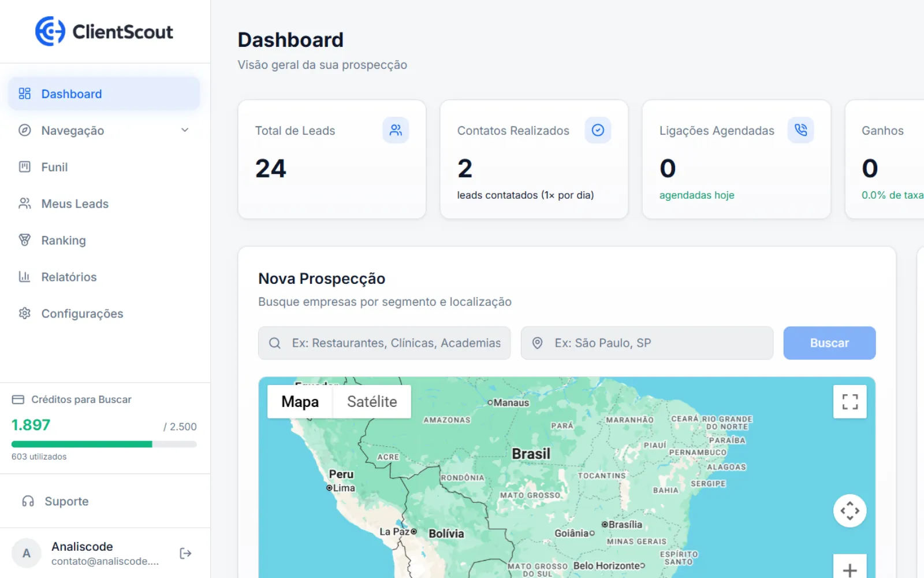
Task: Open Configurações settings
Action: pyautogui.click(x=104, y=313)
